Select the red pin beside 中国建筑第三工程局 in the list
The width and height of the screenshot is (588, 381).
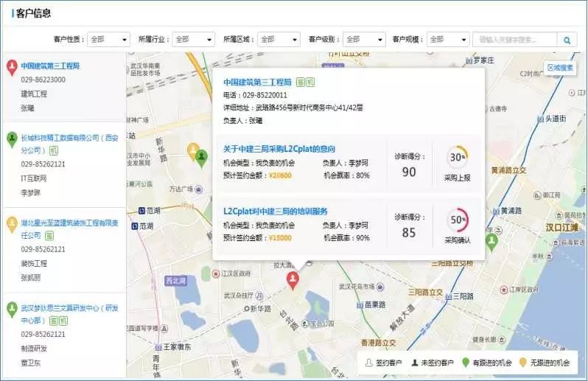coord(12,68)
